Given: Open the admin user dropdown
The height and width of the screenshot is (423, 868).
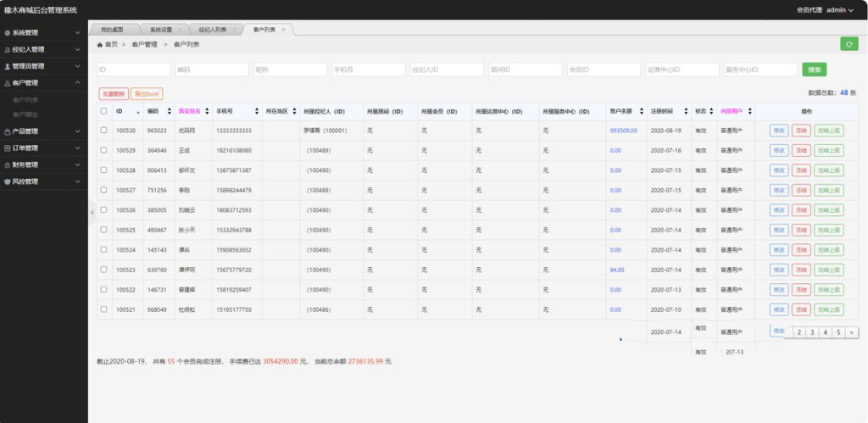Looking at the screenshot, I should [840, 10].
